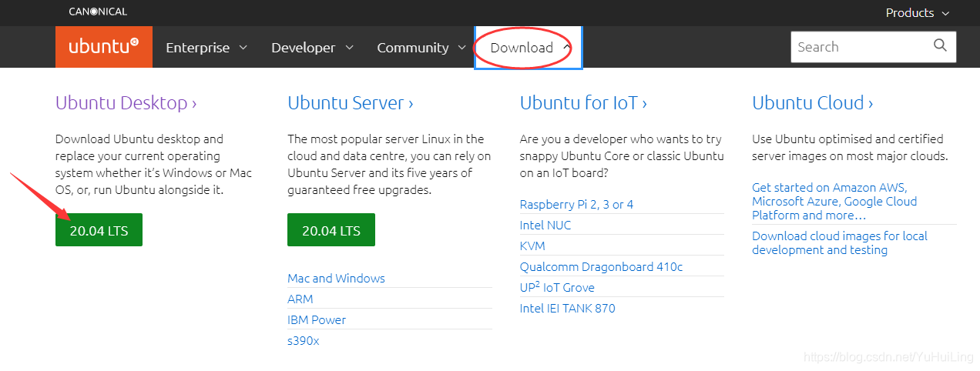Open the s390x link
Image resolution: width=980 pixels, height=371 pixels.
(x=303, y=340)
